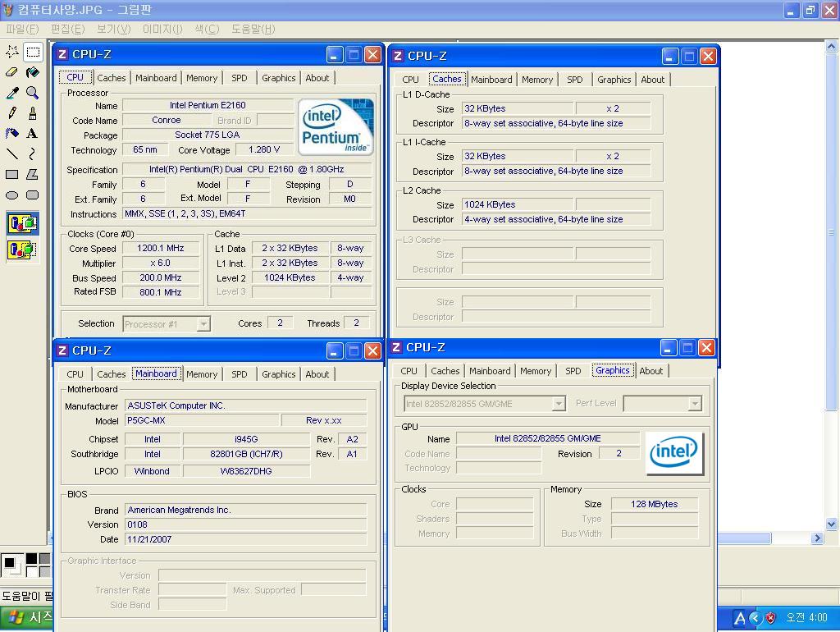This screenshot has width=840, height=632.
Task: Click the vertical scrollbar down arrow
Action: click(831, 524)
